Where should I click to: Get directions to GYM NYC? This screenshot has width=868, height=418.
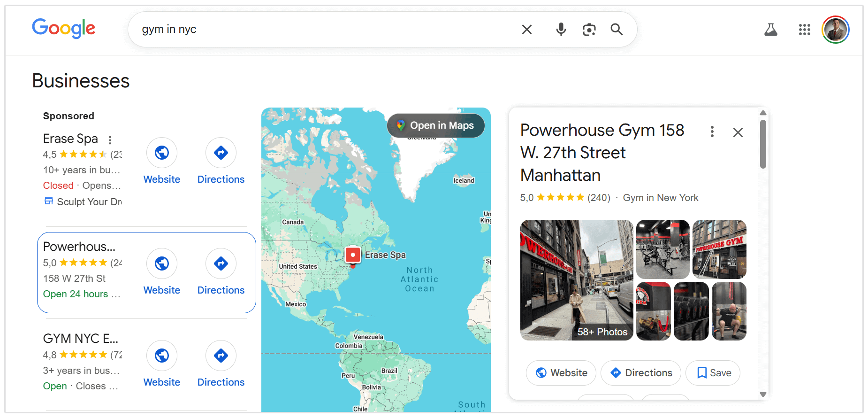click(x=221, y=356)
